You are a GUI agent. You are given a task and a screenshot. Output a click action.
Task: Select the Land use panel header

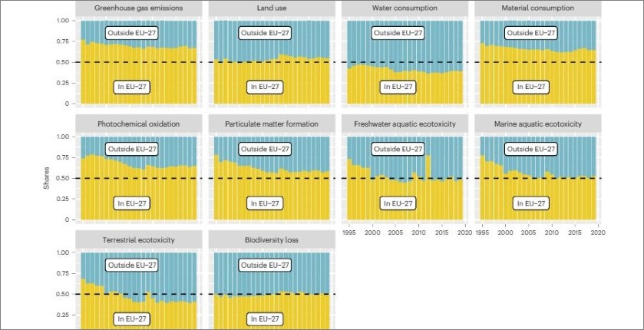[272, 8]
